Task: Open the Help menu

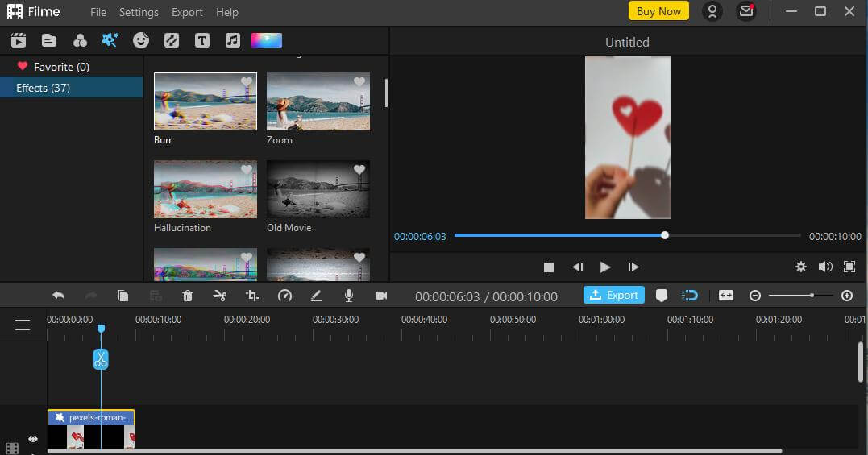Action: point(227,12)
